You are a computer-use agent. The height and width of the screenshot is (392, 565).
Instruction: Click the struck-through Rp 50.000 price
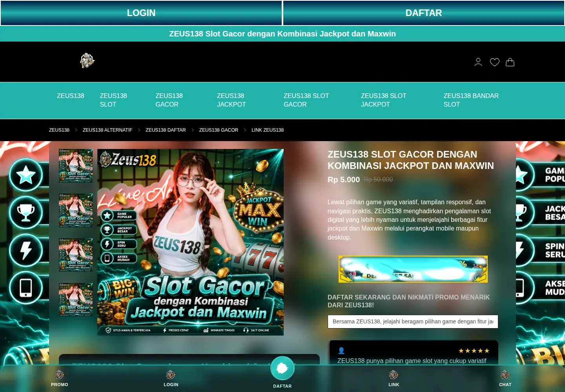click(378, 179)
